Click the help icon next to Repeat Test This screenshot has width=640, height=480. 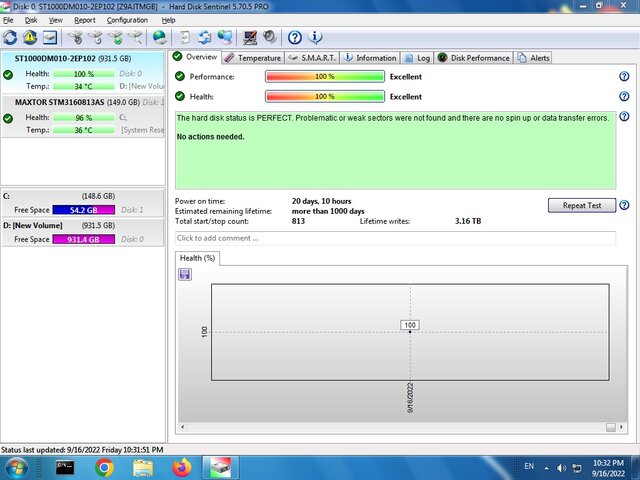(x=624, y=205)
